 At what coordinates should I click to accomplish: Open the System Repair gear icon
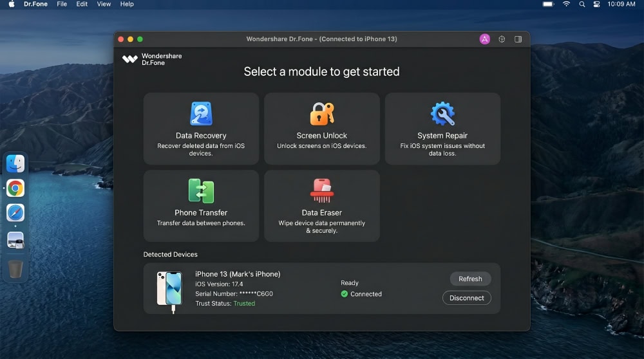coord(442,114)
